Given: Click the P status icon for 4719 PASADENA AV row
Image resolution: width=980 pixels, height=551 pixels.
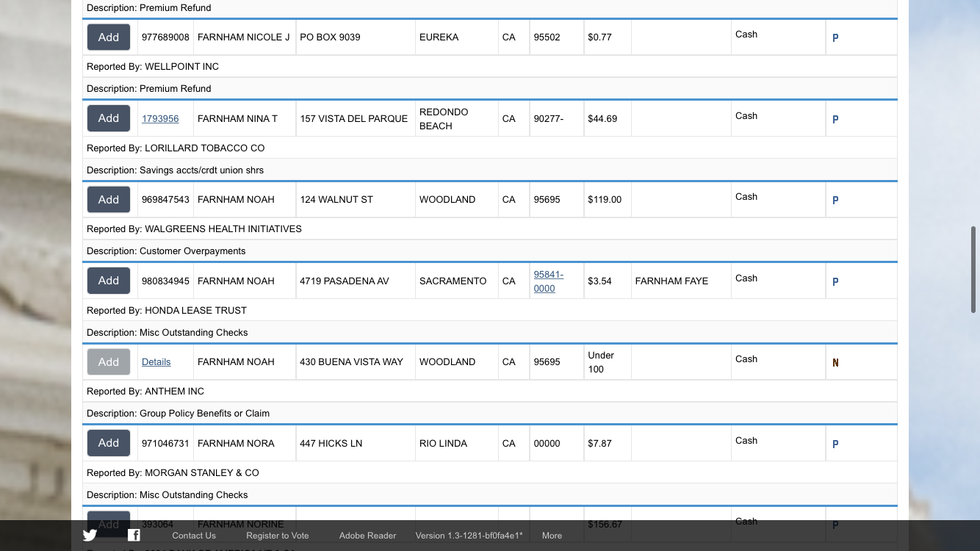Looking at the screenshot, I should [835, 281].
